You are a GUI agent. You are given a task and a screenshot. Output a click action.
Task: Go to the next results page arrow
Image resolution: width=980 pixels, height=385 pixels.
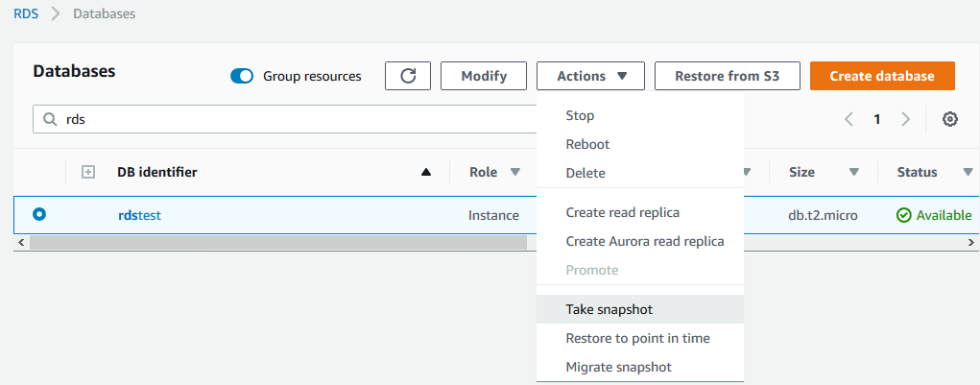point(905,119)
